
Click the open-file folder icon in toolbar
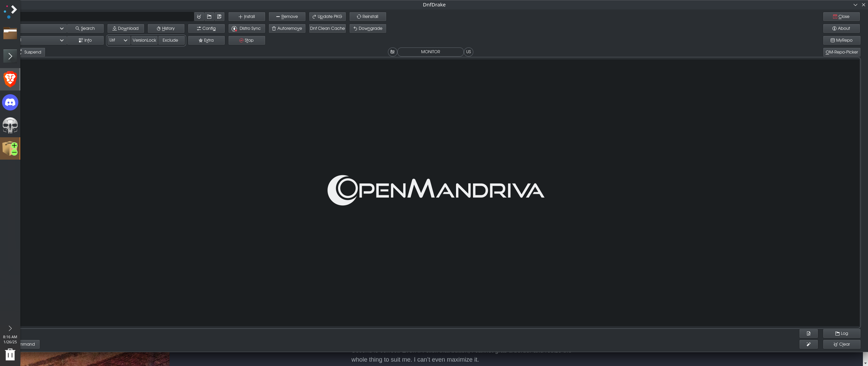(209, 17)
